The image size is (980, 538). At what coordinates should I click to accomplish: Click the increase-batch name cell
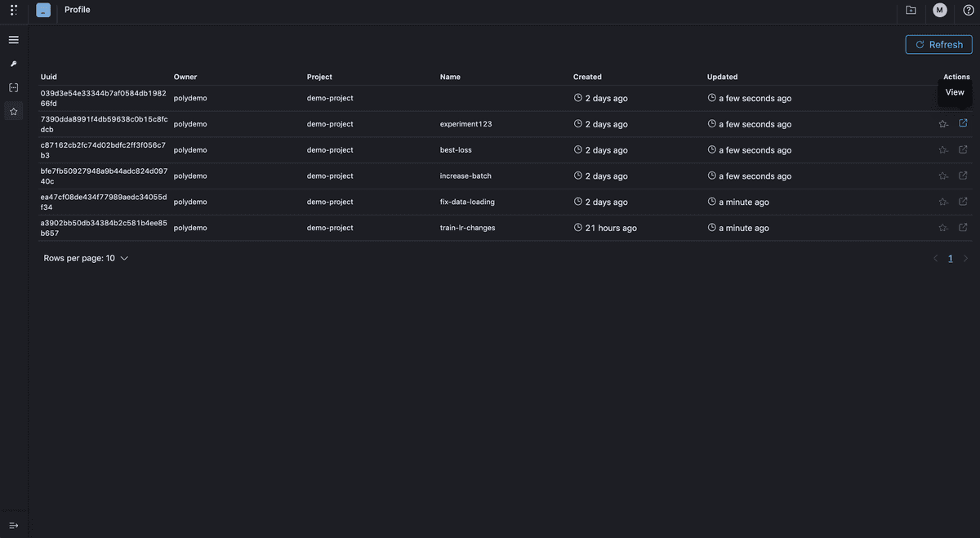[x=465, y=176]
